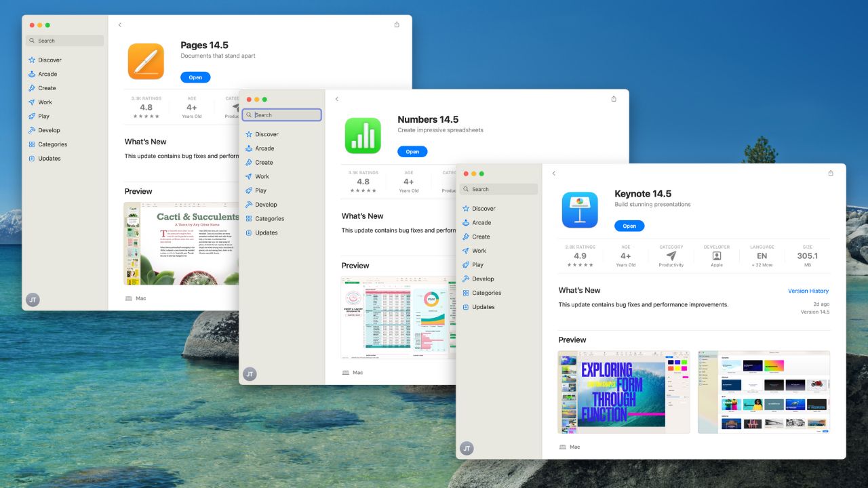The height and width of the screenshot is (488, 868).
Task: Click the share icon in the Pages window
Action: [x=397, y=24]
